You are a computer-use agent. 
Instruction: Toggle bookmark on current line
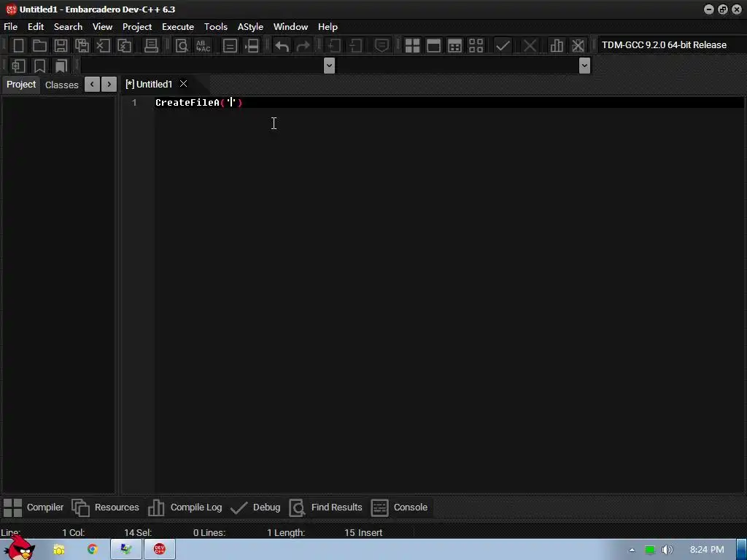39,66
